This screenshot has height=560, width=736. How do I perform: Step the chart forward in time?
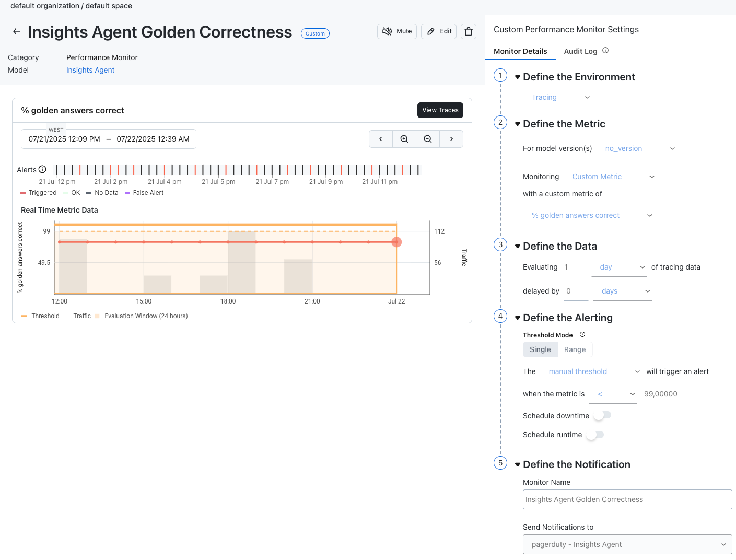pyautogui.click(x=451, y=138)
